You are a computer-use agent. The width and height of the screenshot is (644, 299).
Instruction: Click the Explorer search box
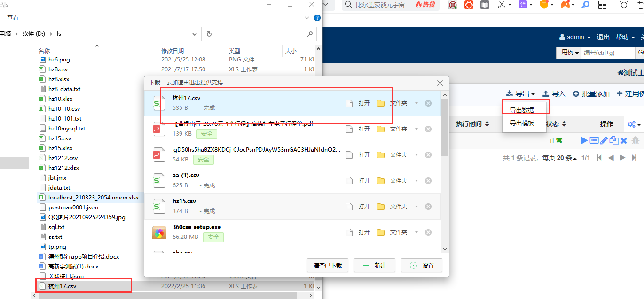pyautogui.click(x=269, y=34)
